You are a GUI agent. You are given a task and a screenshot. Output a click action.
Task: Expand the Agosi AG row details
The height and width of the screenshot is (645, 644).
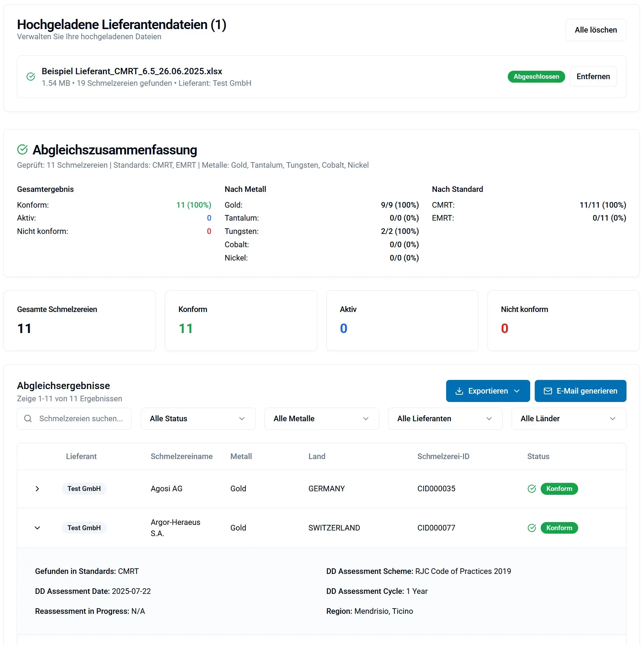tap(37, 489)
